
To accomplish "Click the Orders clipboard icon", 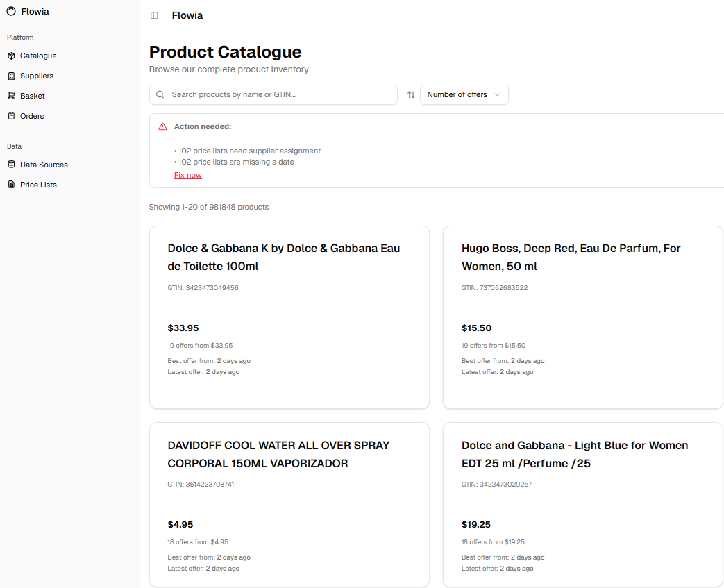I will [x=12, y=116].
